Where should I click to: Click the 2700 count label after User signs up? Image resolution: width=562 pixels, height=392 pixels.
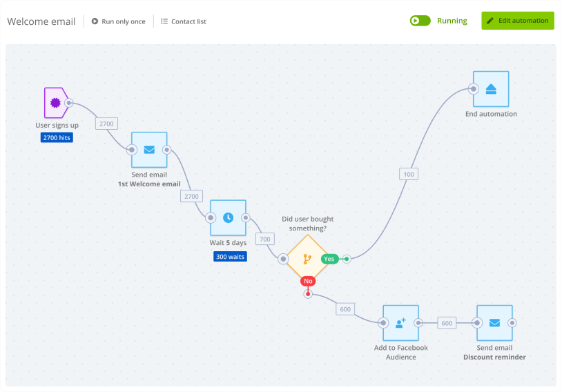click(x=106, y=124)
